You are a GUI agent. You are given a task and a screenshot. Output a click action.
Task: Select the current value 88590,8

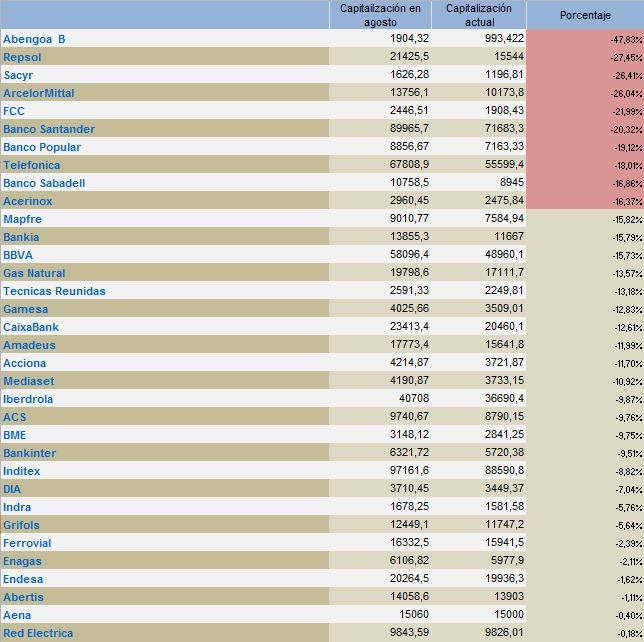505,470
